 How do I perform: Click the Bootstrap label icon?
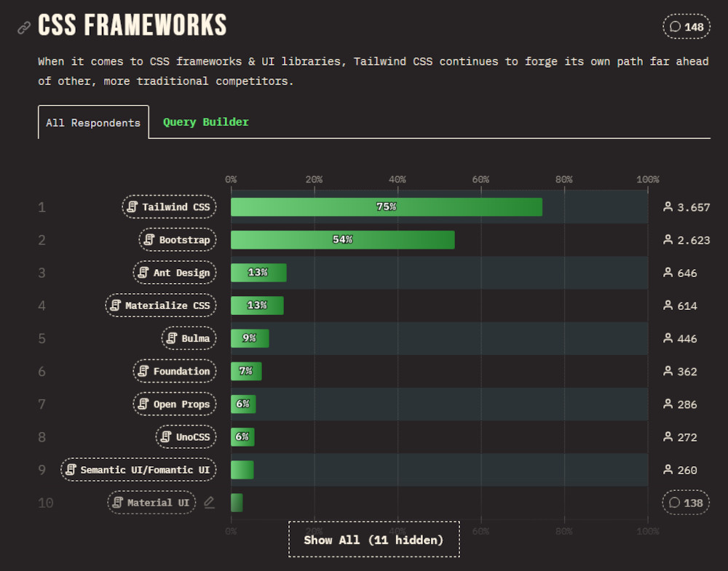pos(149,240)
